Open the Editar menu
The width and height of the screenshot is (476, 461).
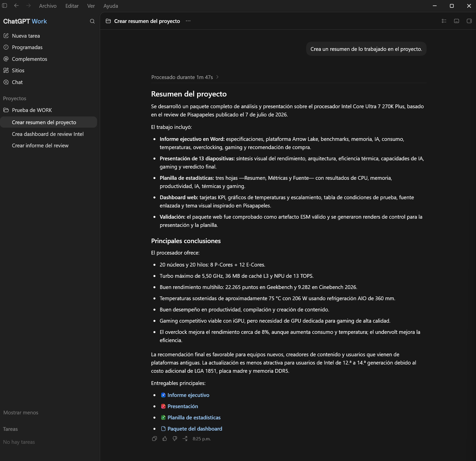pyautogui.click(x=72, y=6)
